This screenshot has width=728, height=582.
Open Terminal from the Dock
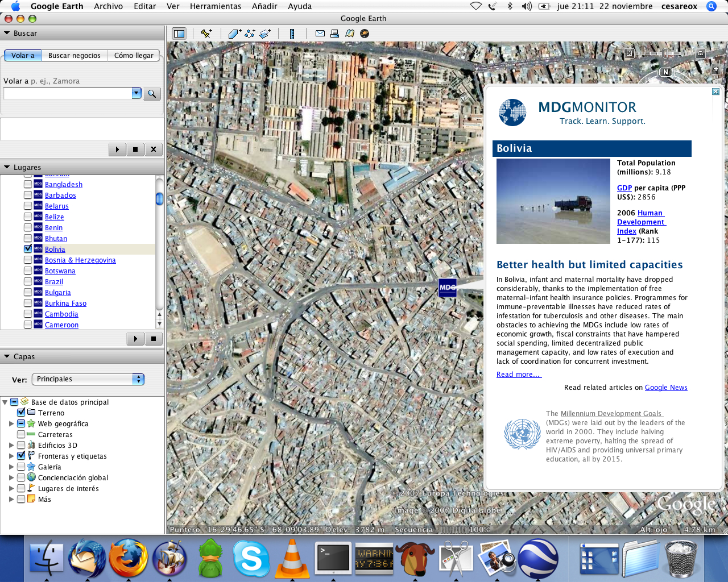click(x=333, y=558)
